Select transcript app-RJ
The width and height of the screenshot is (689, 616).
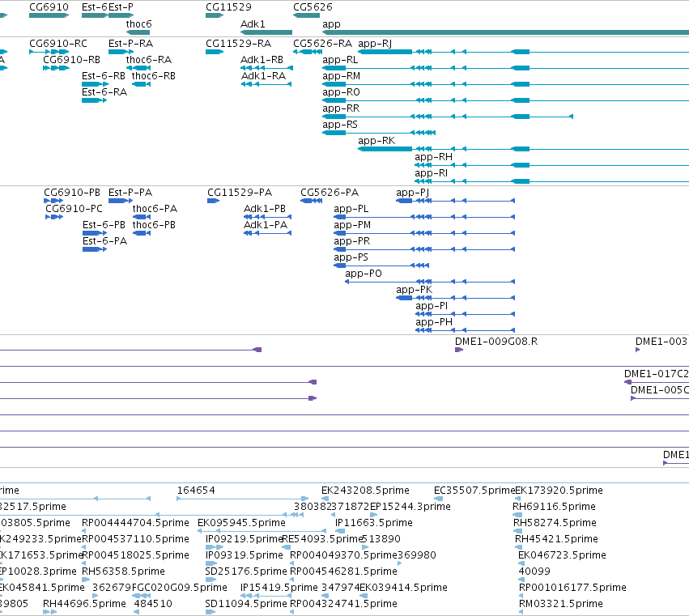point(523,52)
